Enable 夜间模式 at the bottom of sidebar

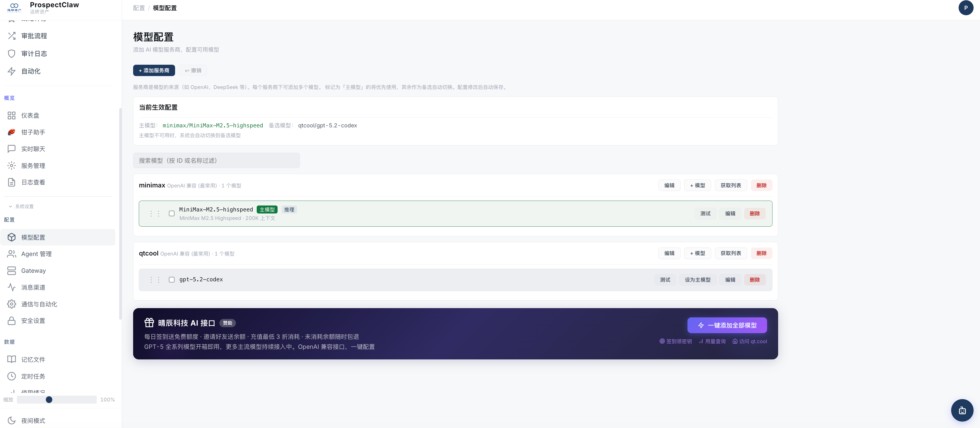(x=33, y=421)
